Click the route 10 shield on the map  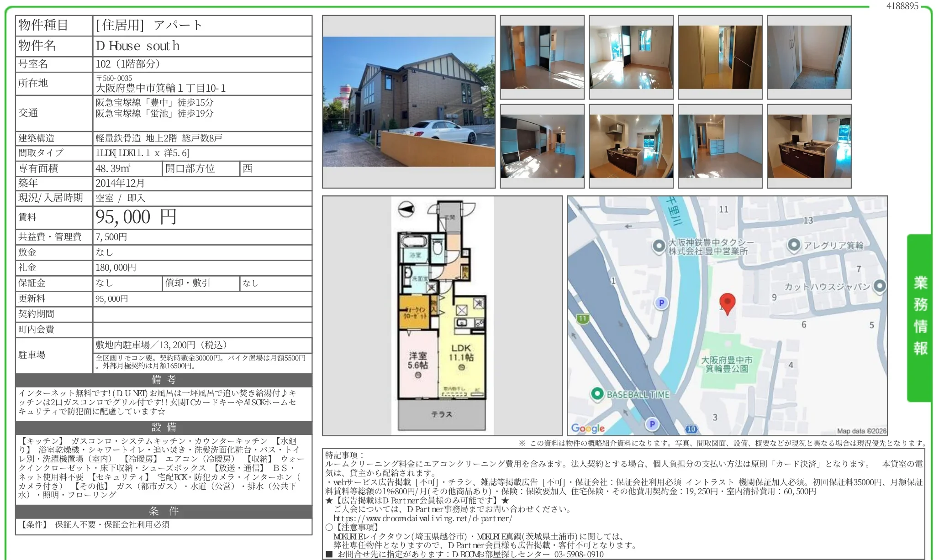691,429
